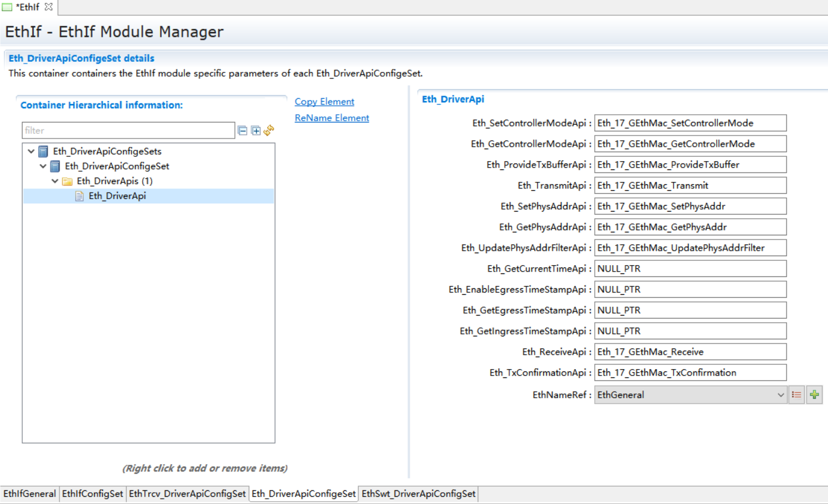
Task: Click the collapse all tree icon
Action: click(x=243, y=131)
